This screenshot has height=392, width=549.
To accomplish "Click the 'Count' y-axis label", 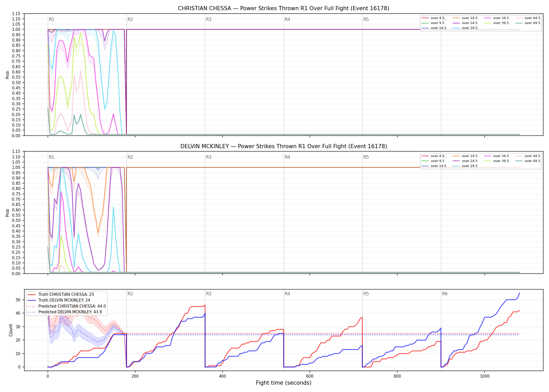I will pos(11,330).
